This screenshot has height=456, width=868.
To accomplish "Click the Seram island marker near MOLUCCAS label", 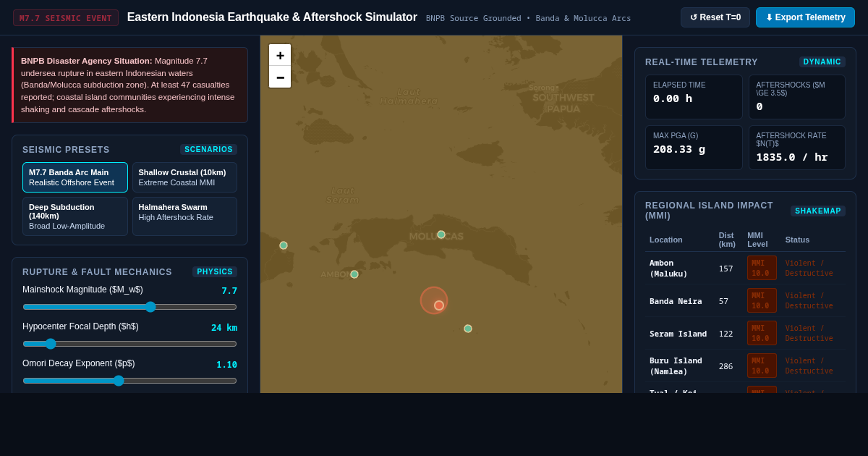I will tap(441, 235).
